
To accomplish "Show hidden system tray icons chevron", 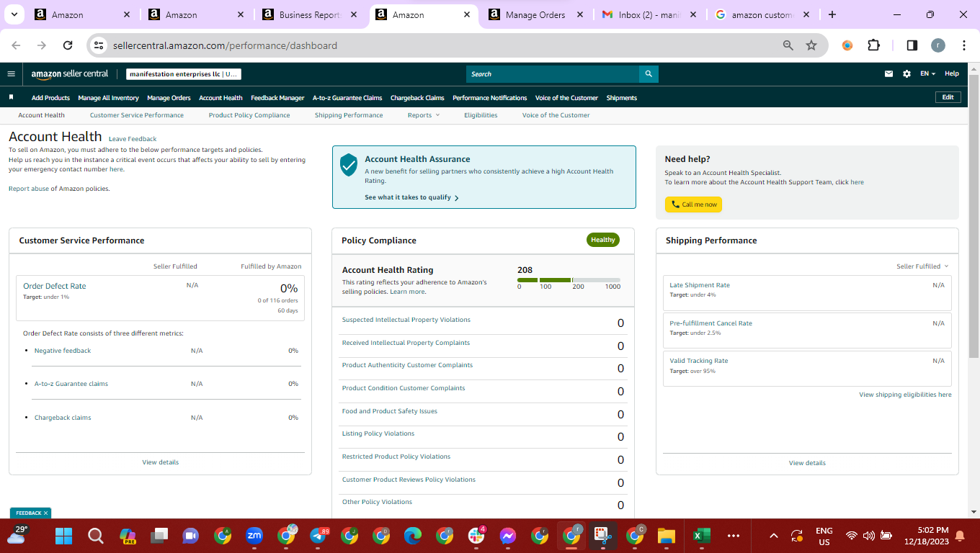I will [x=774, y=536].
